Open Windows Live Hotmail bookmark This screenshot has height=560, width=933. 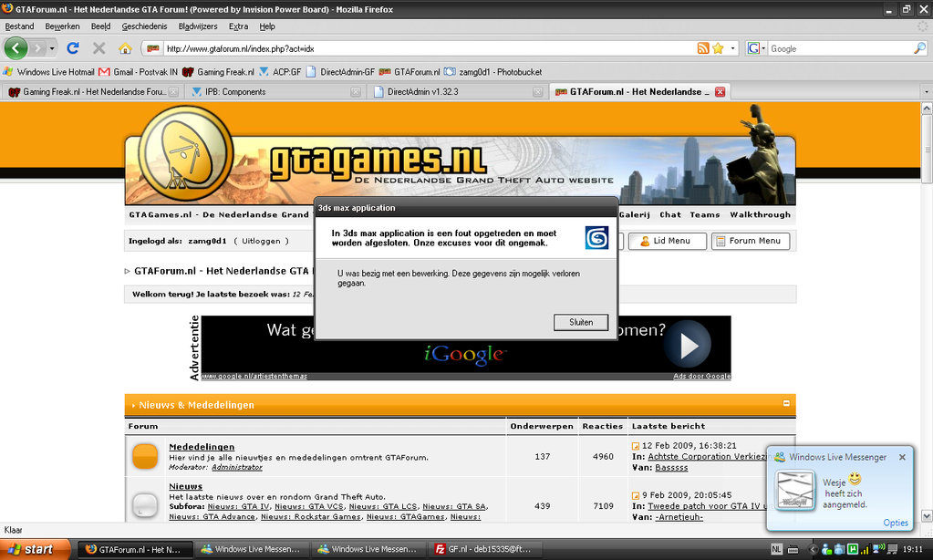click(x=48, y=72)
